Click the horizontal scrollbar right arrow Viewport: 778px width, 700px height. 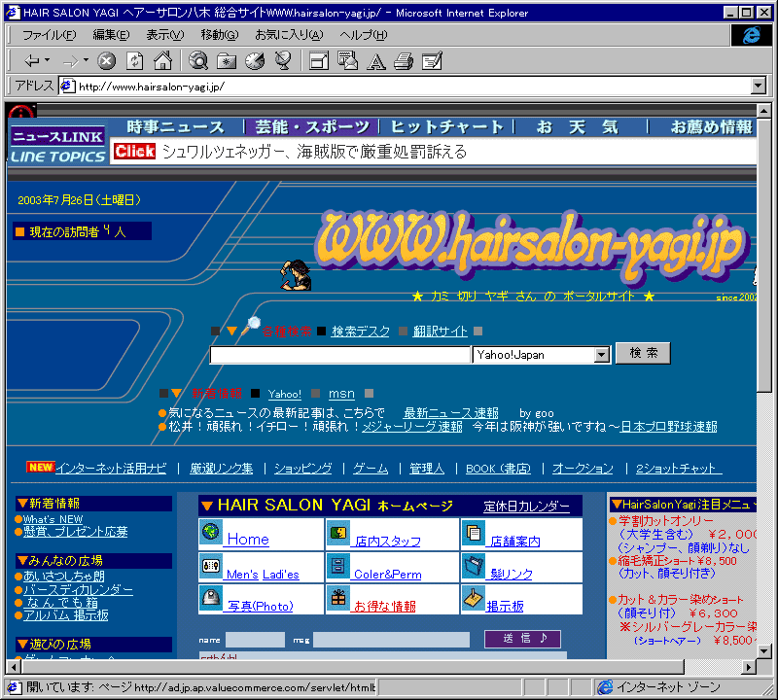[749, 667]
